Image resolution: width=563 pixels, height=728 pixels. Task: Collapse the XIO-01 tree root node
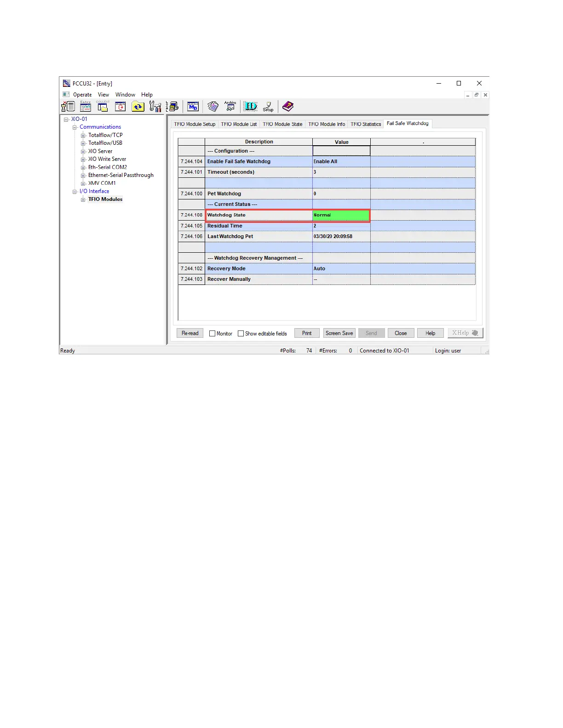[x=66, y=119]
